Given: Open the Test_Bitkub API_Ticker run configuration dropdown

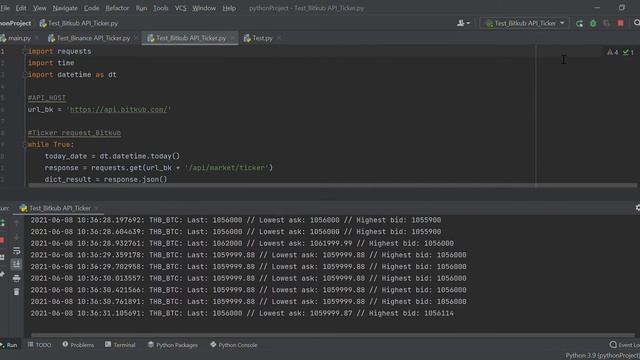Looking at the screenshot, I should click(524, 23).
